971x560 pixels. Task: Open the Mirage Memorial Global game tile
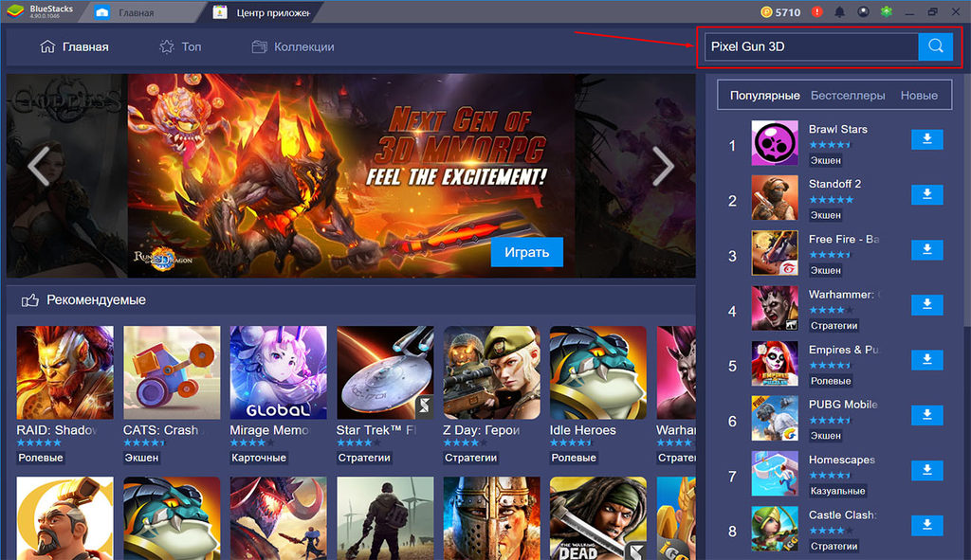[x=278, y=372]
